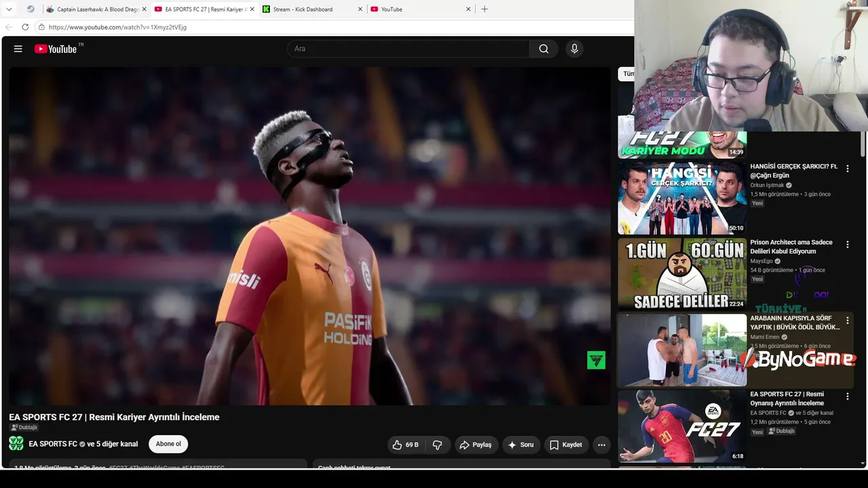The image size is (868, 488).
Task: Open the browser tab search dropdown
Action: point(9,9)
